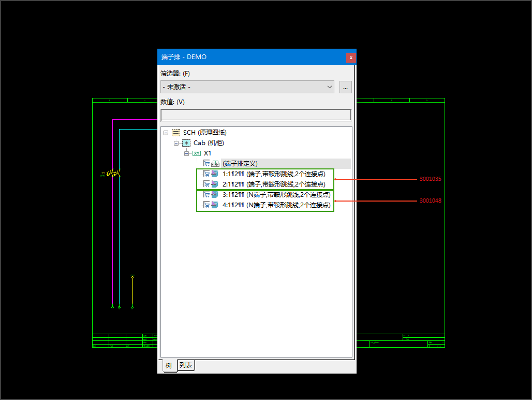Select terminal 1:1¶2¶¶ (端子,带鞍形跳线) row
This screenshot has width=532, height=400.
pyautogui.click(x=274, y=174)
